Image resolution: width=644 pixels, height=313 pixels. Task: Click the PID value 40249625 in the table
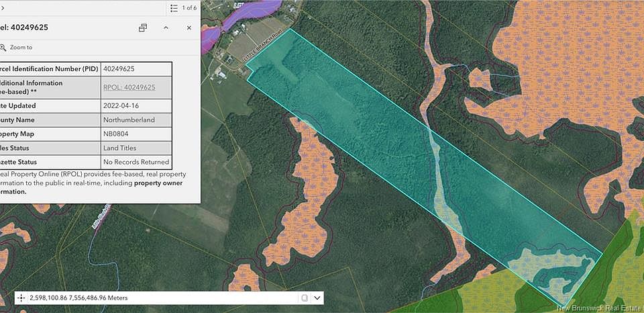click(x=119, y=69)
